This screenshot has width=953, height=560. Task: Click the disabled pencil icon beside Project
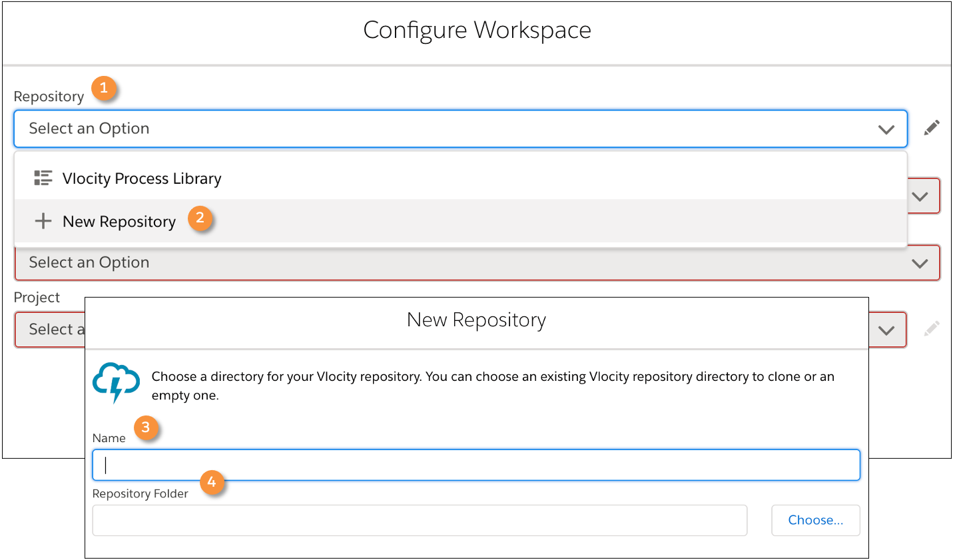(932, 328)
